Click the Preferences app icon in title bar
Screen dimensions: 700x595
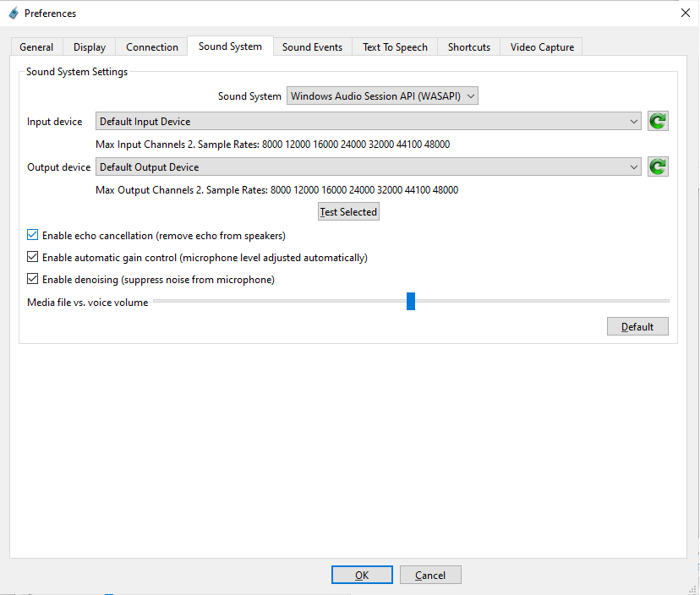13,14
